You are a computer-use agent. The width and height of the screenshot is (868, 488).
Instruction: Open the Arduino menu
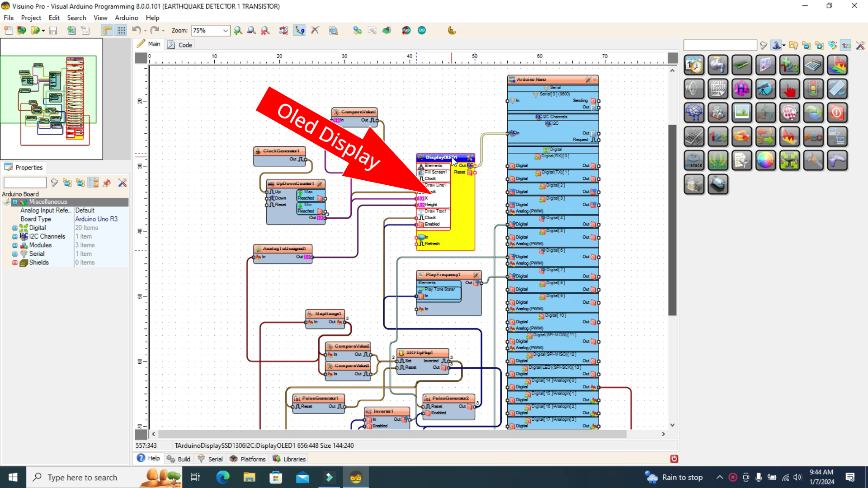coord(126,18)
